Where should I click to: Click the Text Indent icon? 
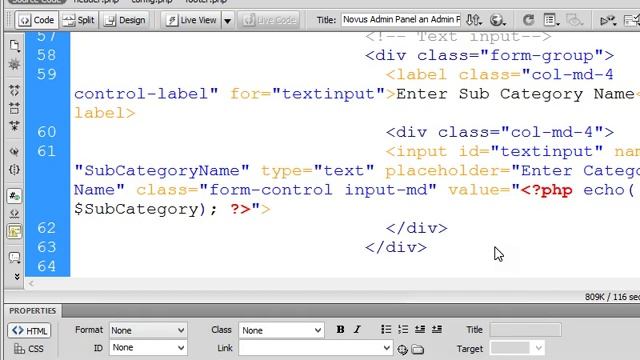click(x=437, y=329)
